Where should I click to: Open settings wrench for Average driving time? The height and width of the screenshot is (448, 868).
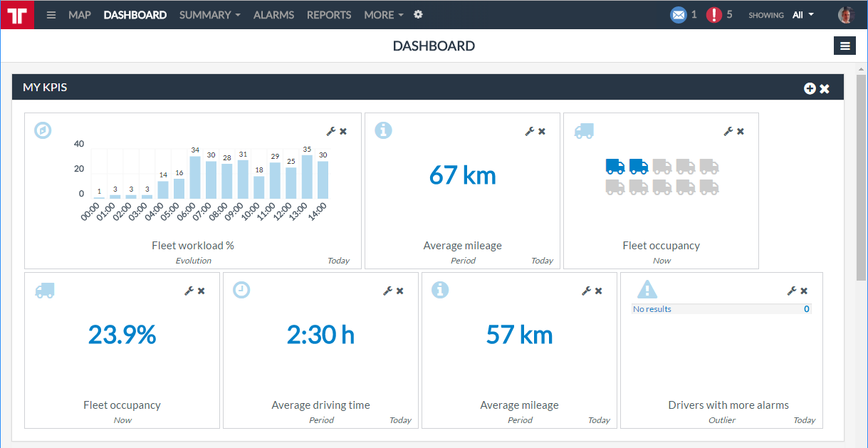click(387, 291)
